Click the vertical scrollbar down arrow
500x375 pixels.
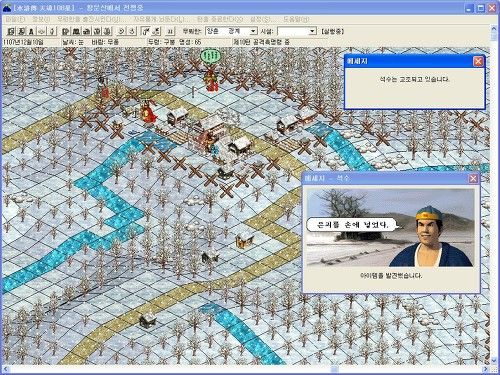[494, 361]
